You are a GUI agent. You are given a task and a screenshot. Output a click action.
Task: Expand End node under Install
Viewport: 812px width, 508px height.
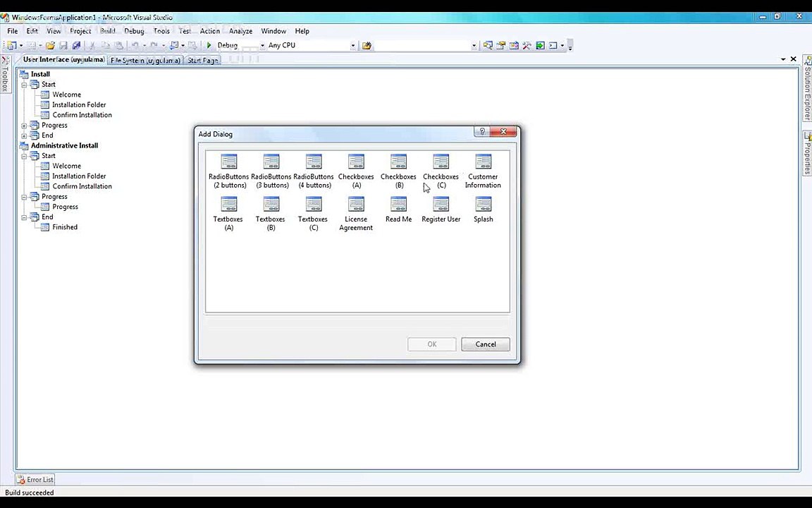tap(24, 135)
